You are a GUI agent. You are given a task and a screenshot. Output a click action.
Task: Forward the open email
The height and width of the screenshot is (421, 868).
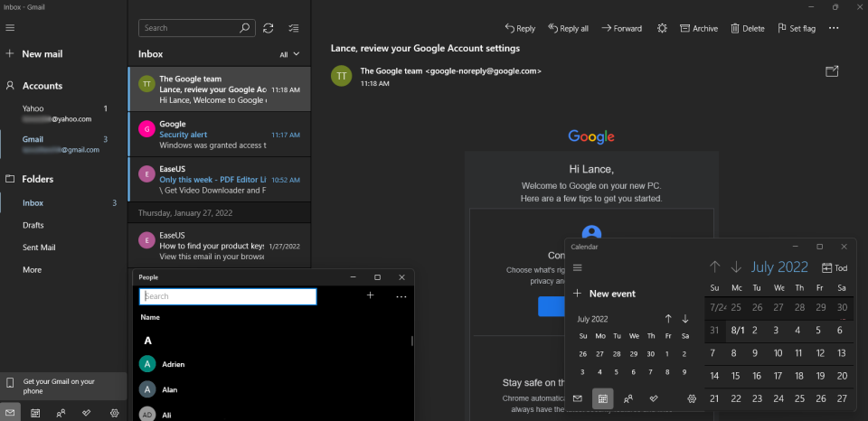(622, 28)
